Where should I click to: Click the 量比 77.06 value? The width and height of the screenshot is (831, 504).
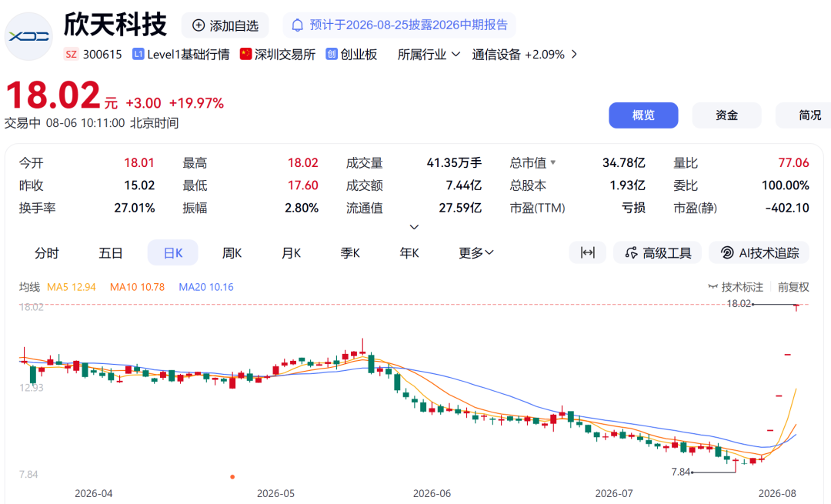(x=793, y=162)
